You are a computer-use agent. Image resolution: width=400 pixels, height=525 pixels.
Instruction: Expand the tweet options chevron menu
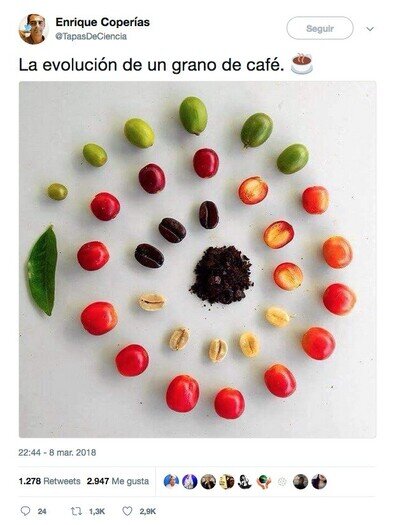[370, 29]
